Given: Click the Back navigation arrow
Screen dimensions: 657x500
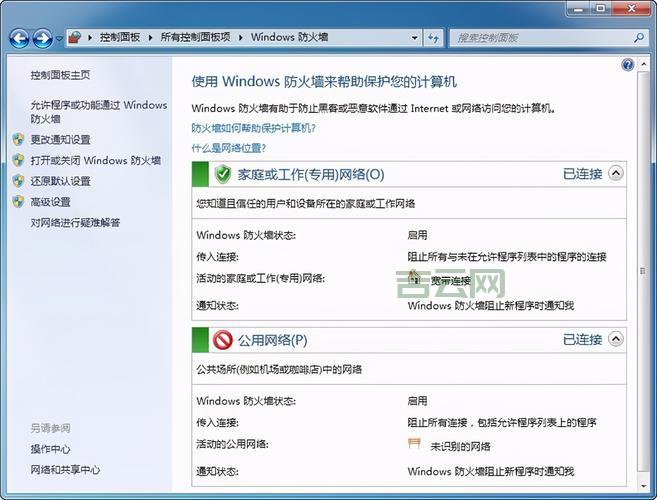Looking at the screenshot, I should (19, 39).
